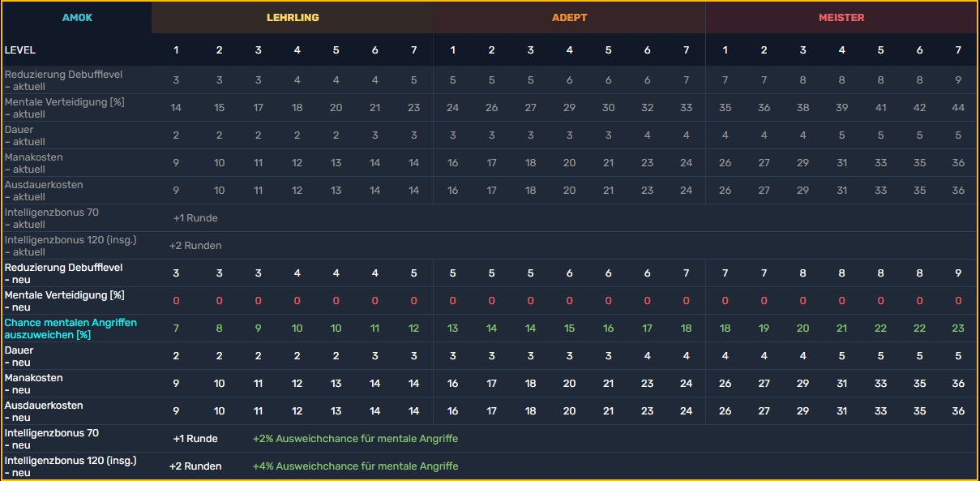Viewport: 980px width, 481px height.
Task: Click value 39 in Mentale Verteidigung aktuell
Action: tap(841, 107)
